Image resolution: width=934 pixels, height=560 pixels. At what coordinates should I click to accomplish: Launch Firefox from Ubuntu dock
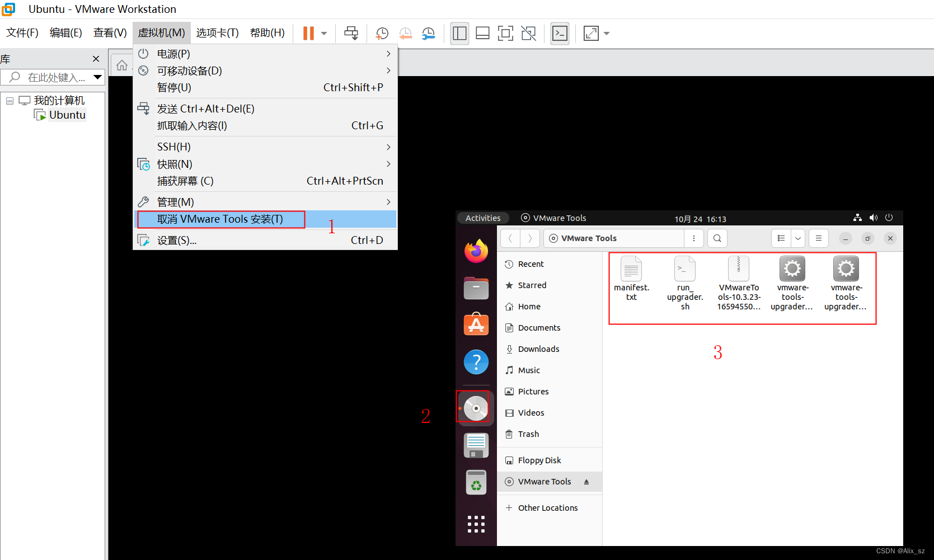[476, 251]
